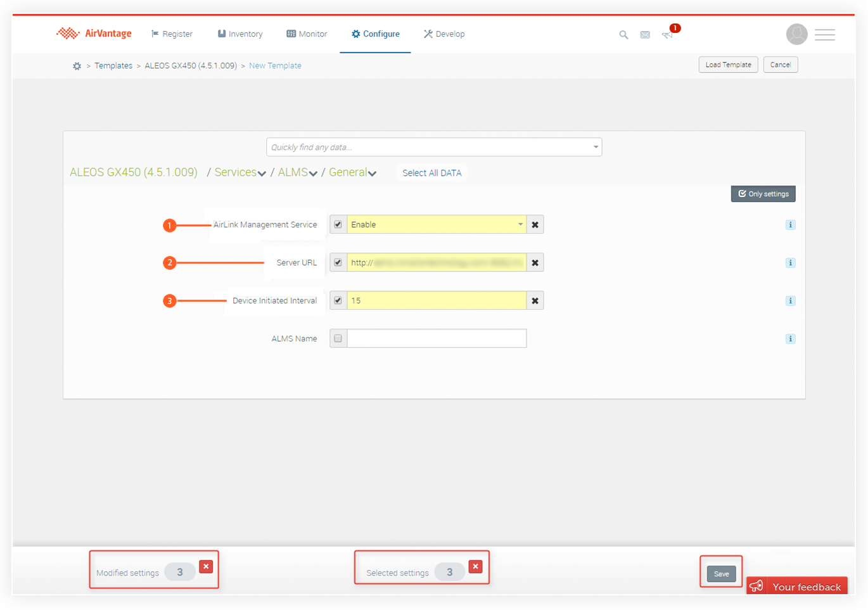Open the Register menu
This screenshot has width=868, height=610.
(172, 34)
